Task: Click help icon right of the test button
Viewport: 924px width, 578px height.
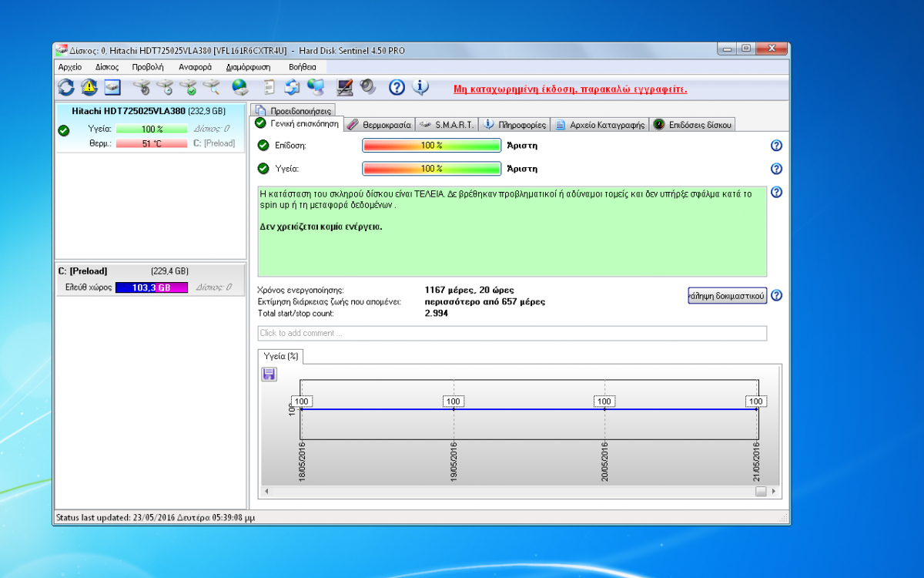Action: 776,295
